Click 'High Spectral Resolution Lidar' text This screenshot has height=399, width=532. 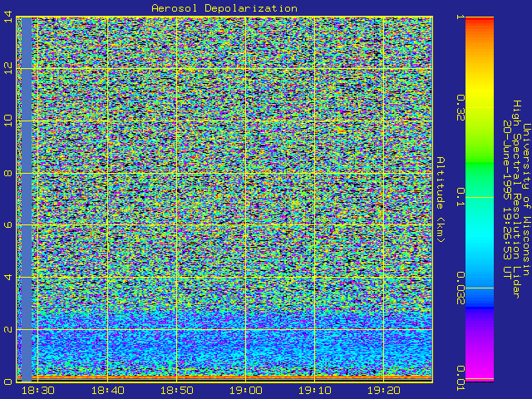[516, 199]
